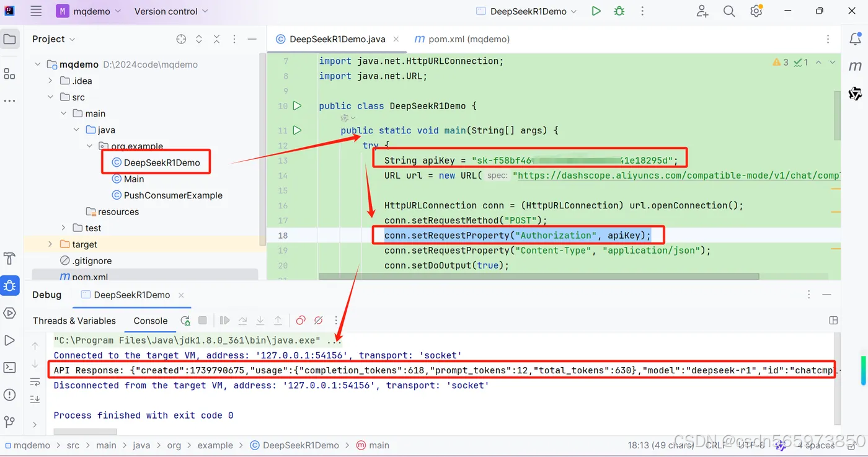Close DeepSeekR1Demo debug session tab

[182, 295]
